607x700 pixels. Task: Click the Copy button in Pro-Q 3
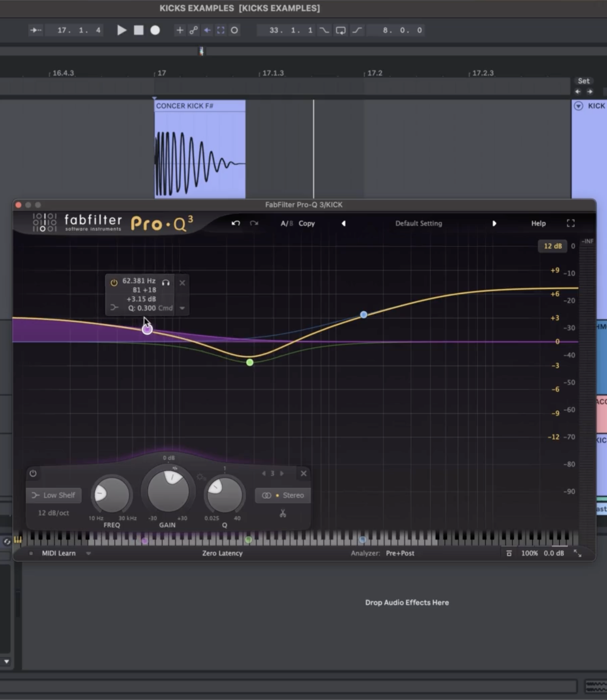pos(307,223)
